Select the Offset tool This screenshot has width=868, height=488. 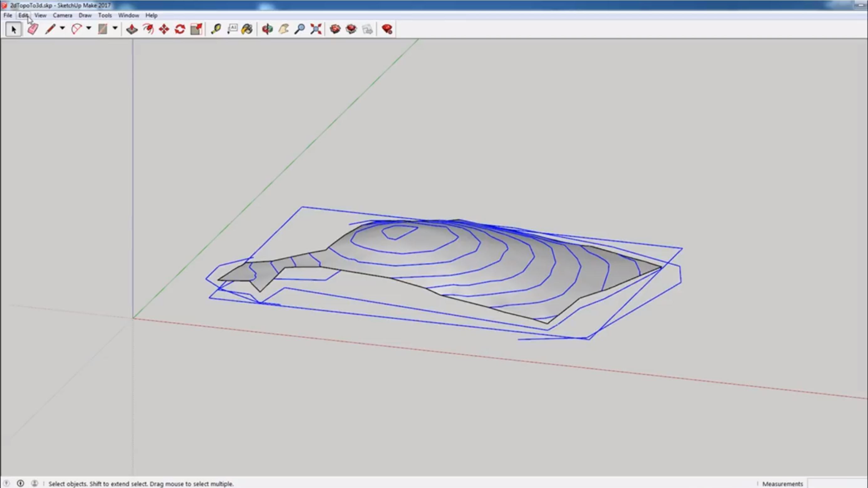[148, 29]
